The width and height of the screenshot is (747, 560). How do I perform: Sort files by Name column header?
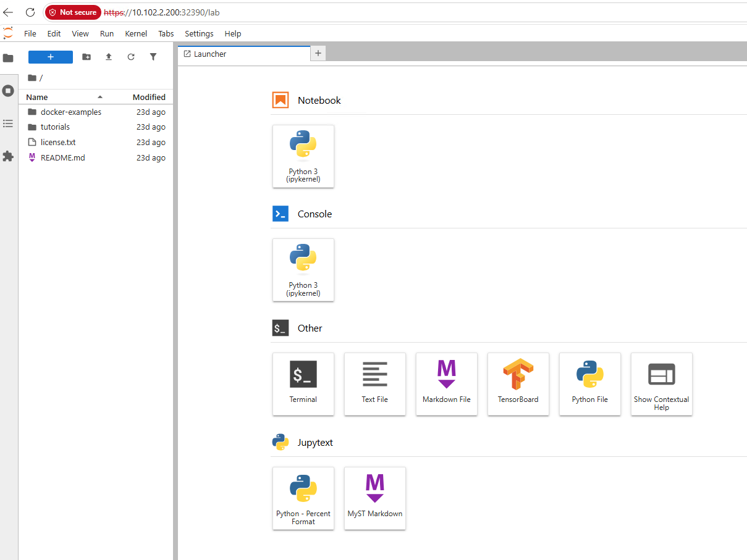(64, 97)
